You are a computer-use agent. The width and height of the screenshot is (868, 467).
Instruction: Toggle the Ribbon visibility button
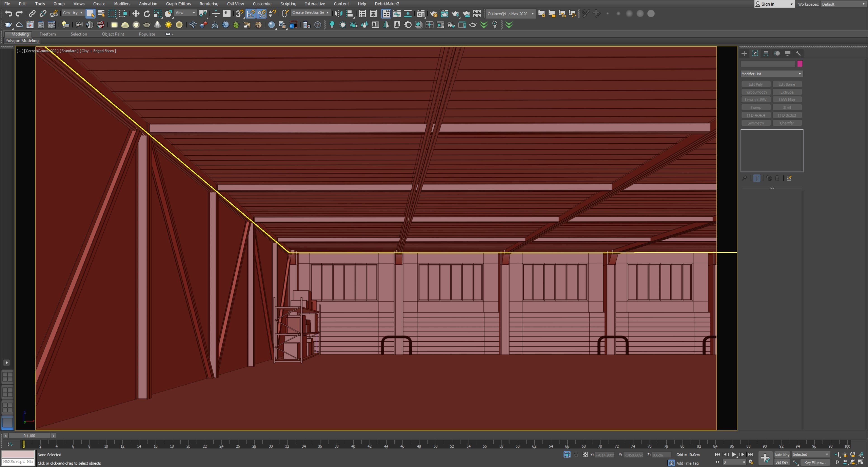(386, 14)
